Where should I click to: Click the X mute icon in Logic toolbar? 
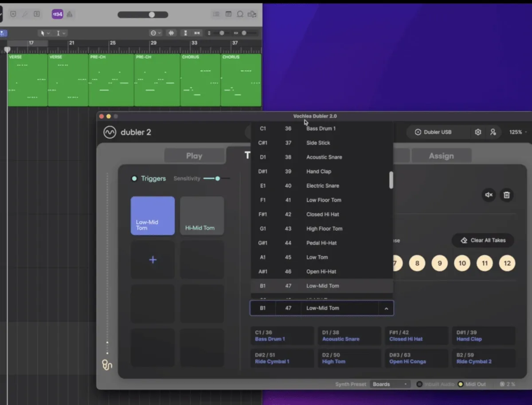pos(13,14)
